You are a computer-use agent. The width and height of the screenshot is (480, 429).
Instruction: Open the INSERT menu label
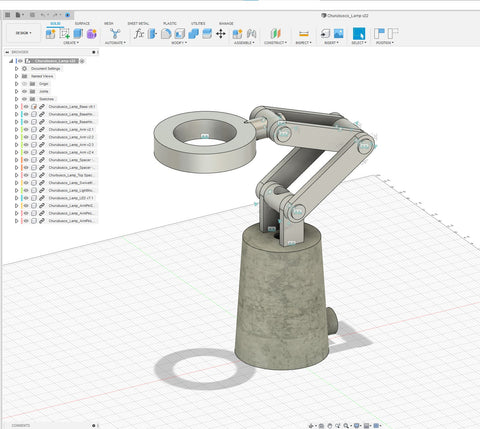pos(332,43)
